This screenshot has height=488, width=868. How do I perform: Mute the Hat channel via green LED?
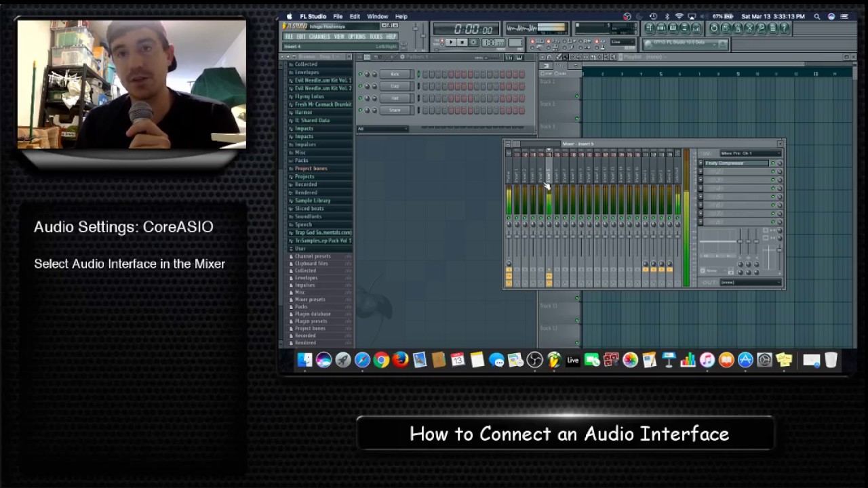(x=361, y=98)
